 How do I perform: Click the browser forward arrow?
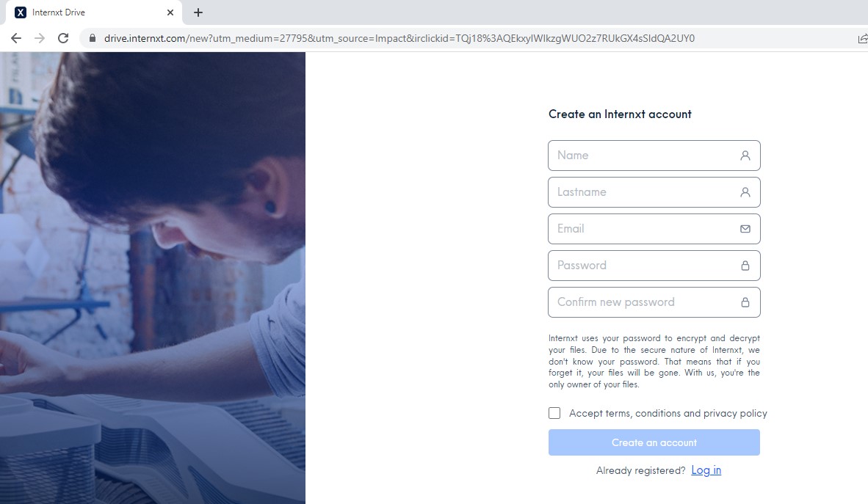pyautogui.click(x=40, y=38)
